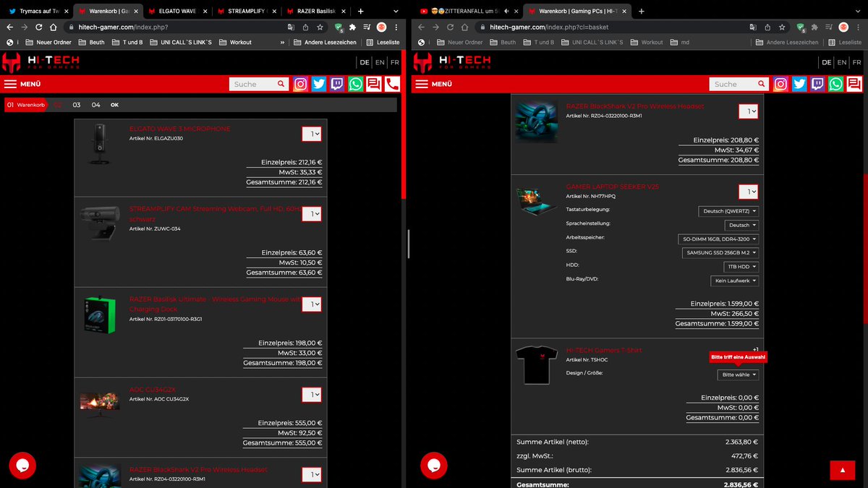
Task: Open Twitter icon in left window
Action: 319,84
